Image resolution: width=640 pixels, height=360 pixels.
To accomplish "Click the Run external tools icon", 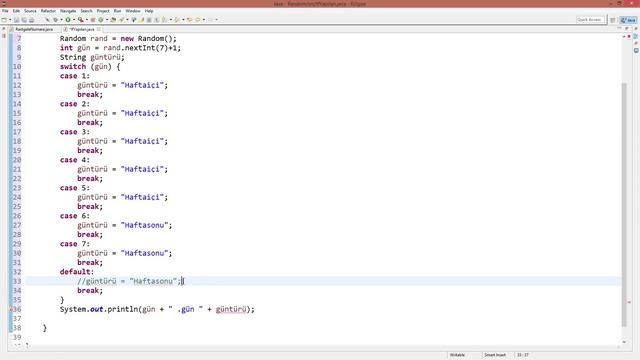I will point(80,20).
